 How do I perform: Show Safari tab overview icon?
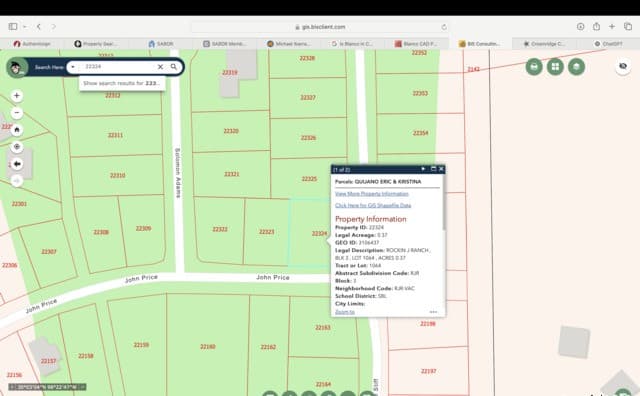pyautogui.click(x=628, y=27)
